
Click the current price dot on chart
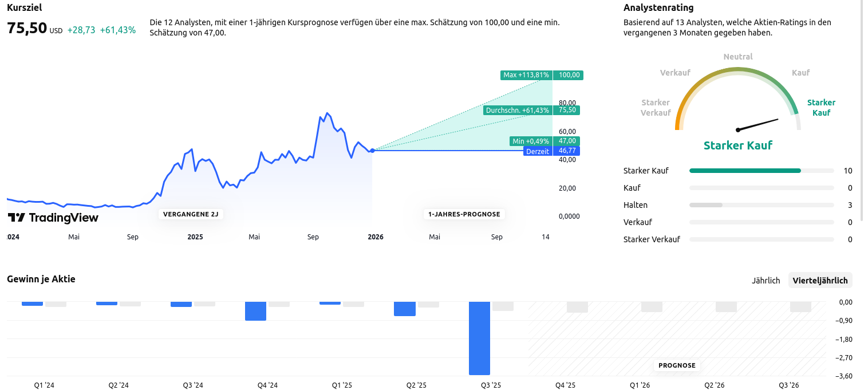[x=373, y=151]
